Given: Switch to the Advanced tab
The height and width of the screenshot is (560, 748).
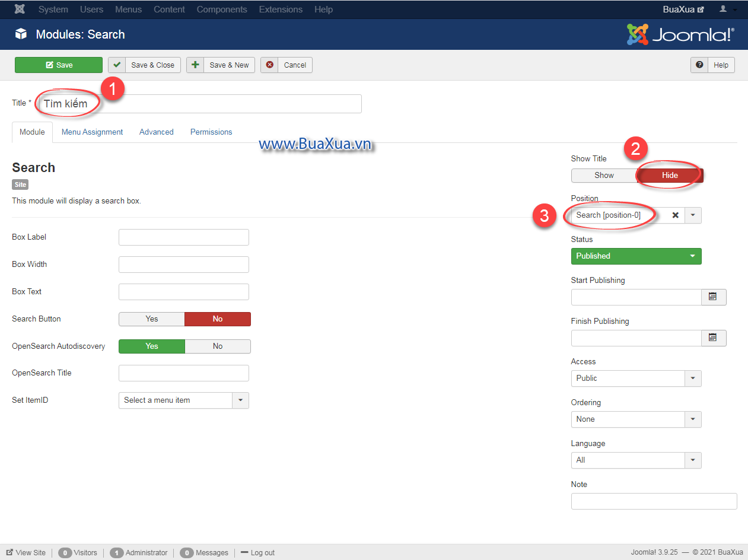Looking at the screenshot, I should [157, 132].
